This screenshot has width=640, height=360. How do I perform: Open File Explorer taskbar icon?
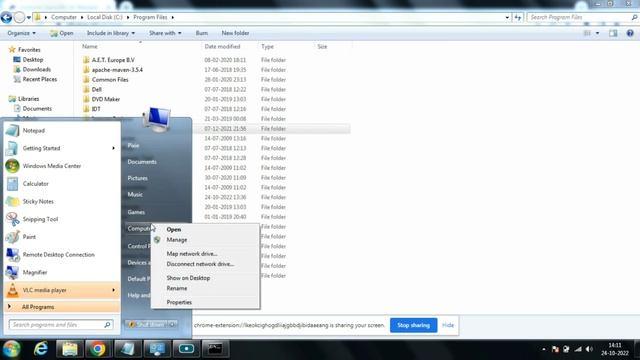70,349
